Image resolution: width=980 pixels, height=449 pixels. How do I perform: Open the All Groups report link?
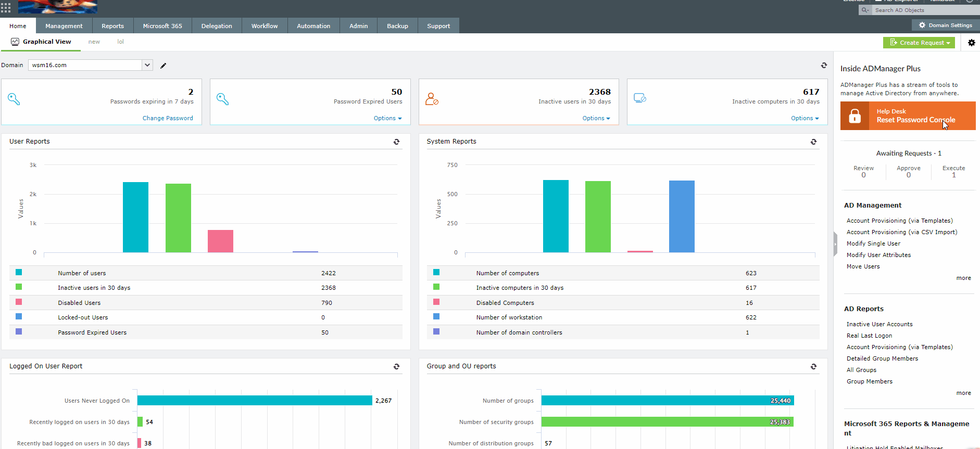pyautogui.click(x=861, y=370)
